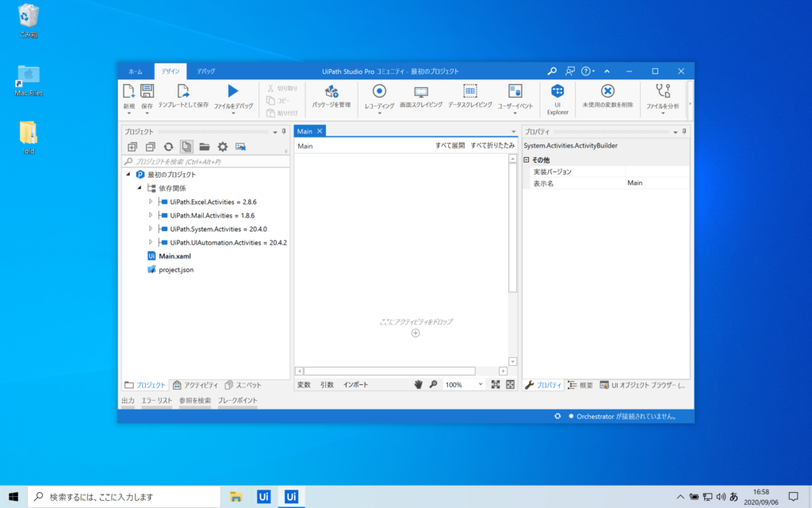Image resolution: width=812 pixels, height=508 pixels.
Task: Click Fit to Screen icon
Action: (x=496, y=385)
